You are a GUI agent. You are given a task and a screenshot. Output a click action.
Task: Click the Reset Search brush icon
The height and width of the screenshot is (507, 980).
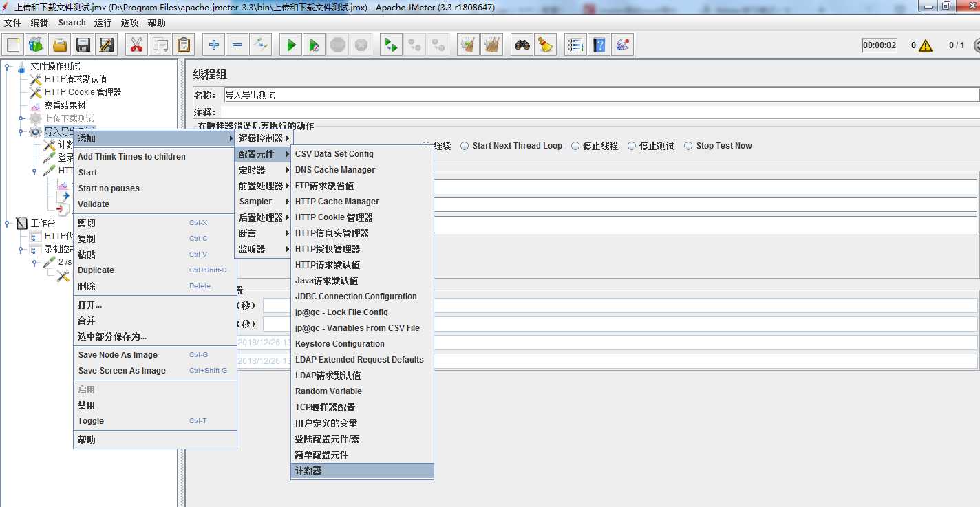coord(546,45)
